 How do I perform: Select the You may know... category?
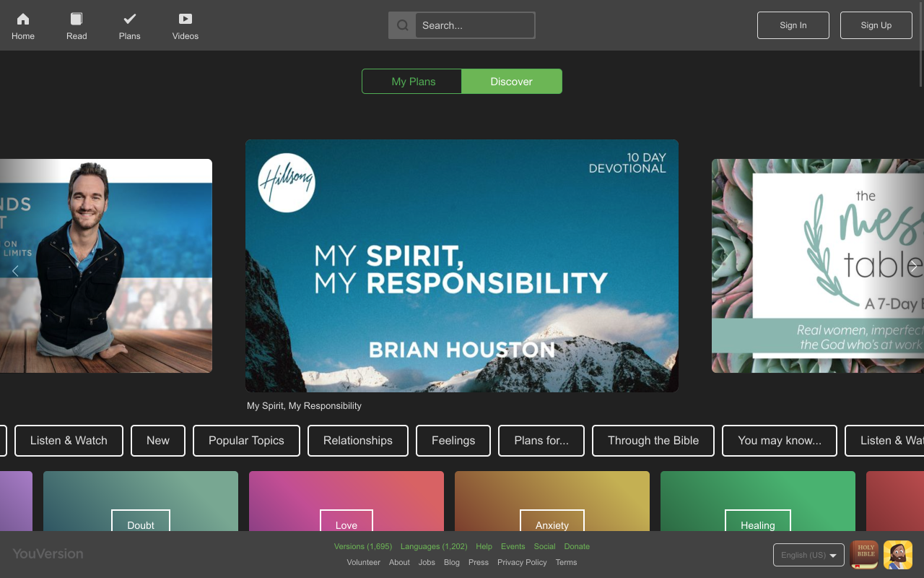click(x=780, y=441)
